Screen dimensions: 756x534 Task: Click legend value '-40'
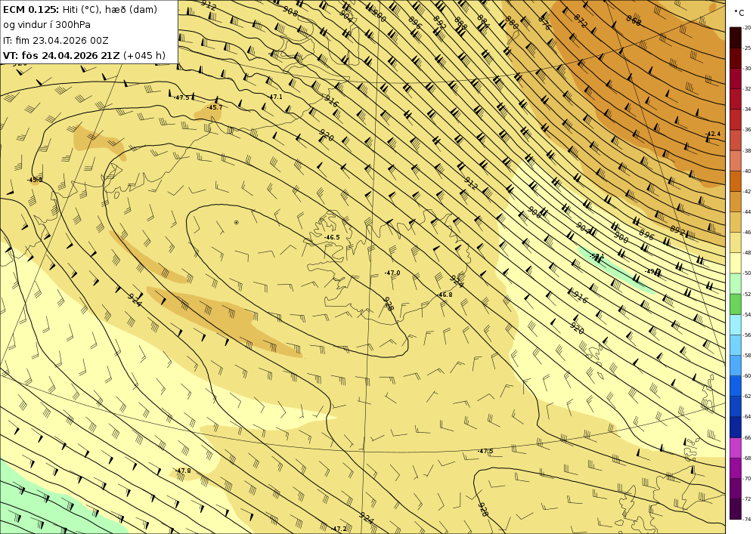click(748, 171)
